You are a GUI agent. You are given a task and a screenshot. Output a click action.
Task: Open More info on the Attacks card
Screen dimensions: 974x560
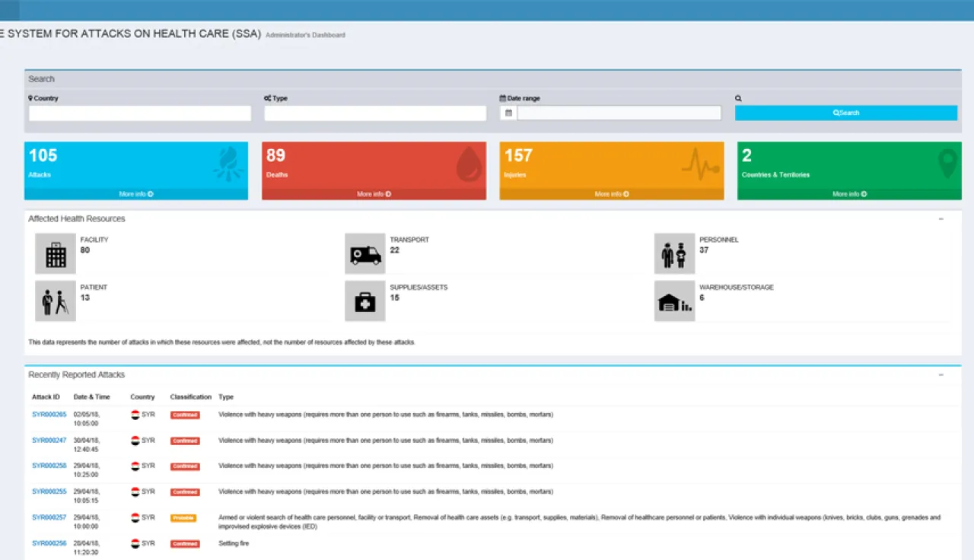136,194
